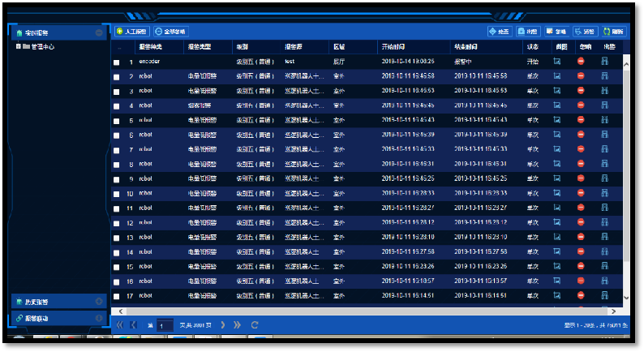Click the 刷新 refresh button at top right
The width and height of the screenshot is (644, 352).
click(x=613, y=32)
